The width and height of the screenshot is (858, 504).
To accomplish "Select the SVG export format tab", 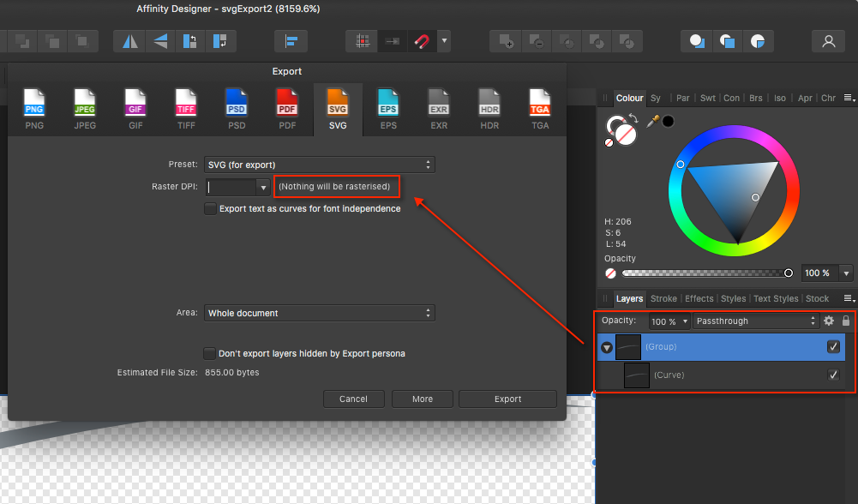I will pyautogui.click(x=338, y=110).
